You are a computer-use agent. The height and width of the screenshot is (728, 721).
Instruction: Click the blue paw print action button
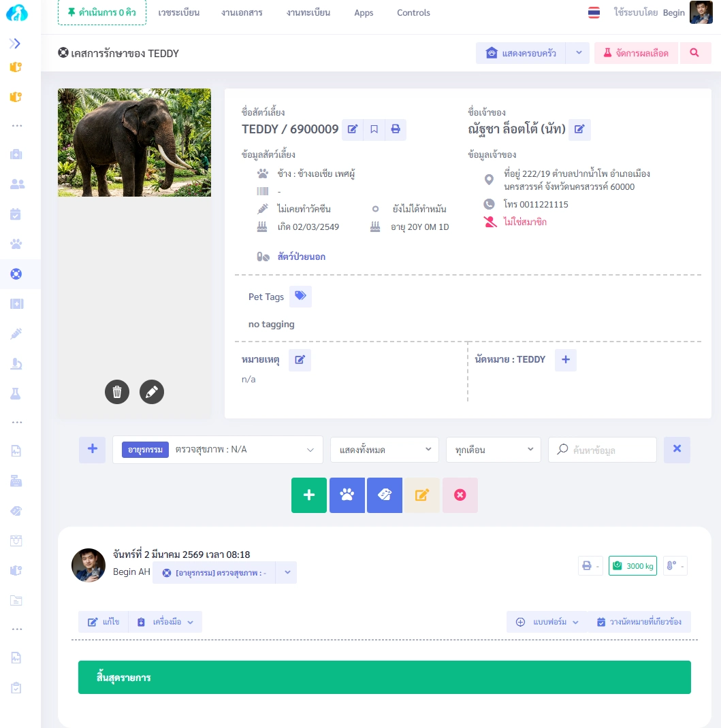click(347, 495)
